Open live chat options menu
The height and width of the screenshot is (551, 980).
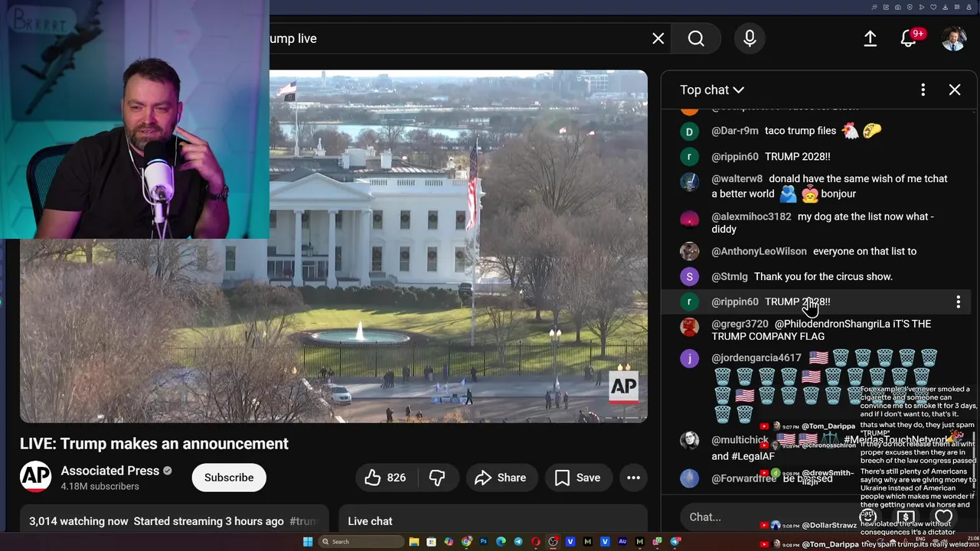[923, 90]
